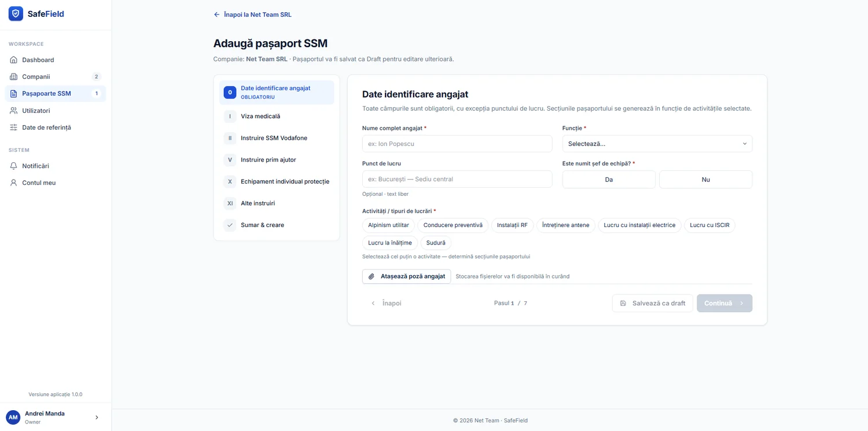Click the Companii count badge 2

click(x=96, y=76)
